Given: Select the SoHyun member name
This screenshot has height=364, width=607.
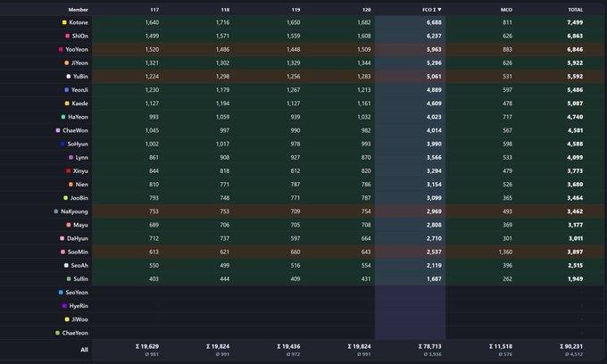Looking at the screenshot, I should click(x=78, y=144).
